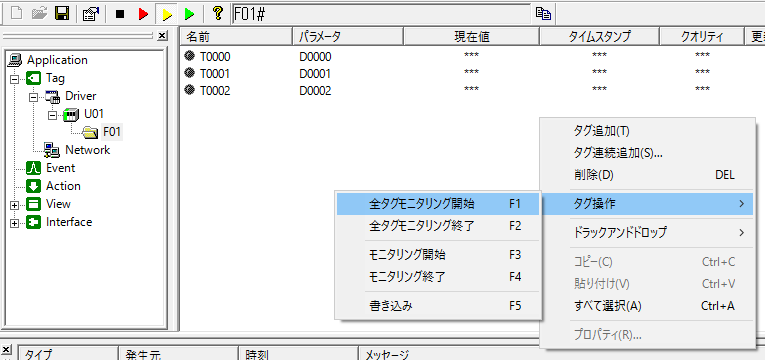Select the Tag node icon

click(33, 78)
